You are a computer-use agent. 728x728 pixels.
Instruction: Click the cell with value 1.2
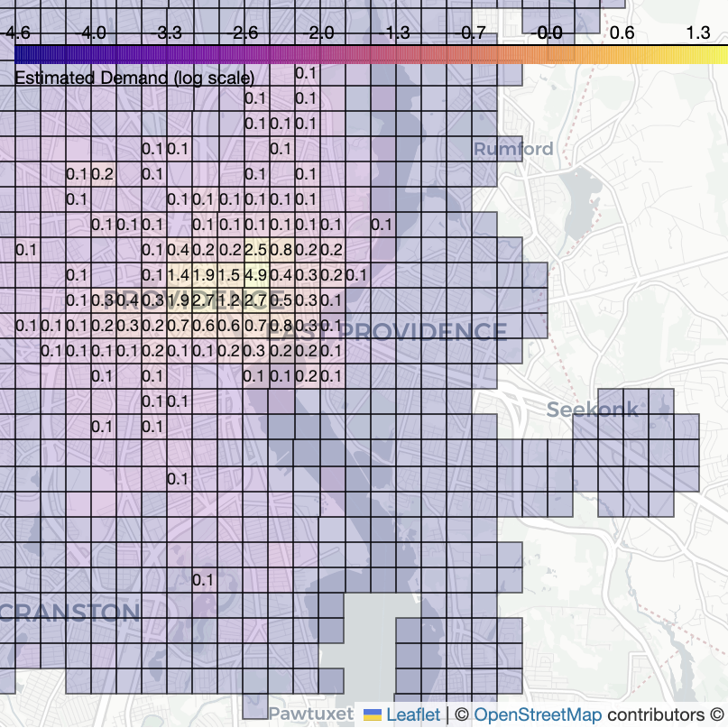click(229, 300)
